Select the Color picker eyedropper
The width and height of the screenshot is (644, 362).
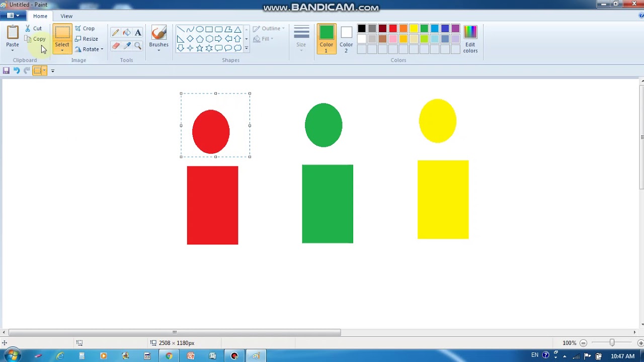[127, 46]
